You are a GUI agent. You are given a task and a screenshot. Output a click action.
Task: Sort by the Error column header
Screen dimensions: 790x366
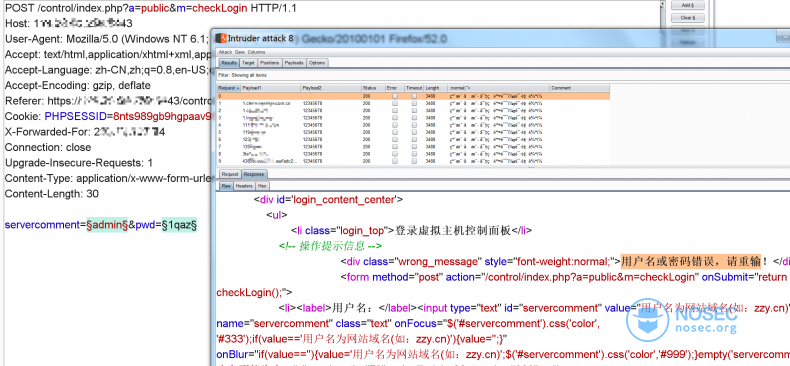[x=395, y=88]
